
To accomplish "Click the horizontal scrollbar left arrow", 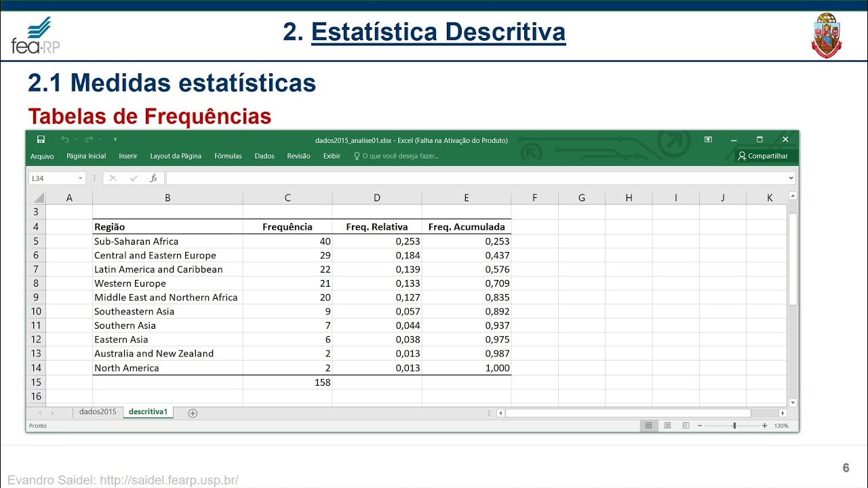I will pos(501,413).
